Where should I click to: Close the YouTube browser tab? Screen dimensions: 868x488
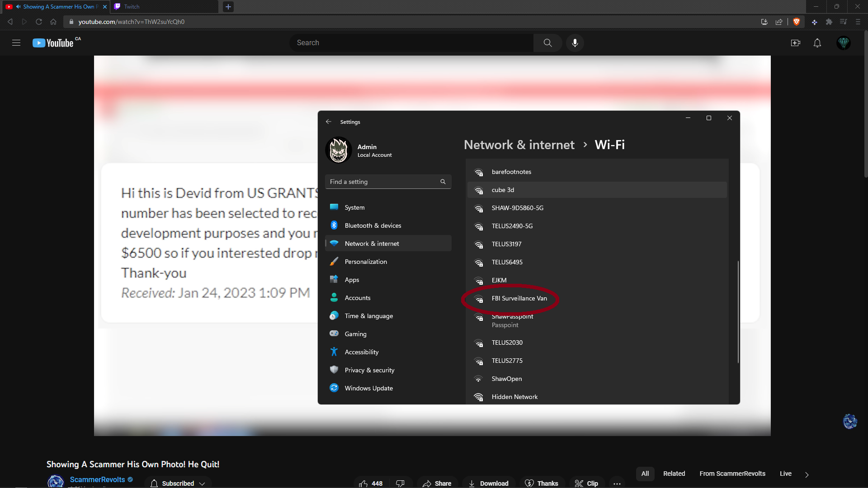pos(105,7)
